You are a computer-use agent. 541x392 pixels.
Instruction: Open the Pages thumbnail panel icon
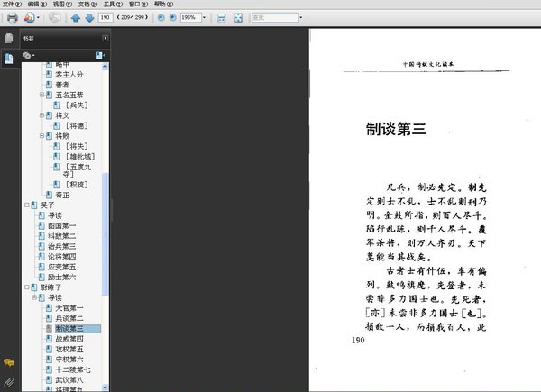[x=8, y=39]
